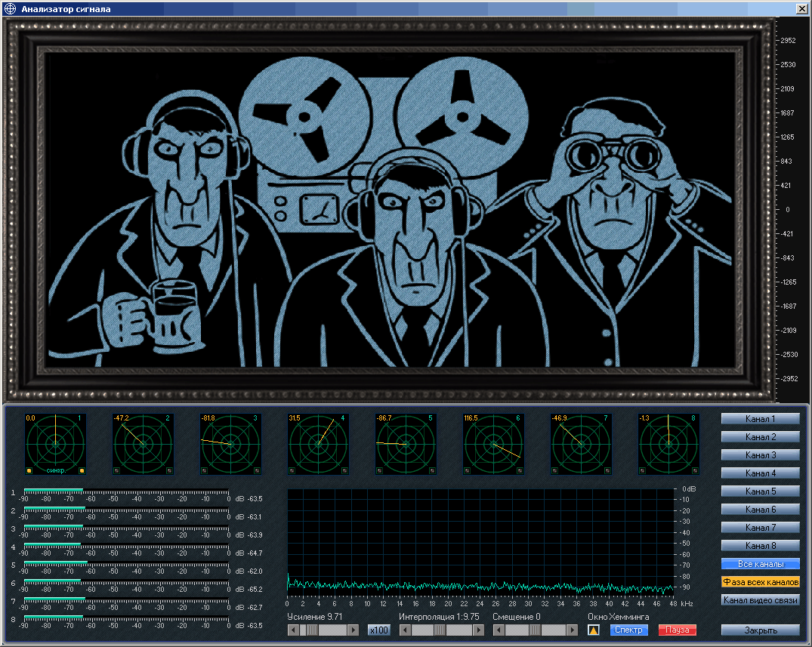Select Канал 1 button
The height and width of the screenshot is (647, 812).
click(x=760, y=419)
